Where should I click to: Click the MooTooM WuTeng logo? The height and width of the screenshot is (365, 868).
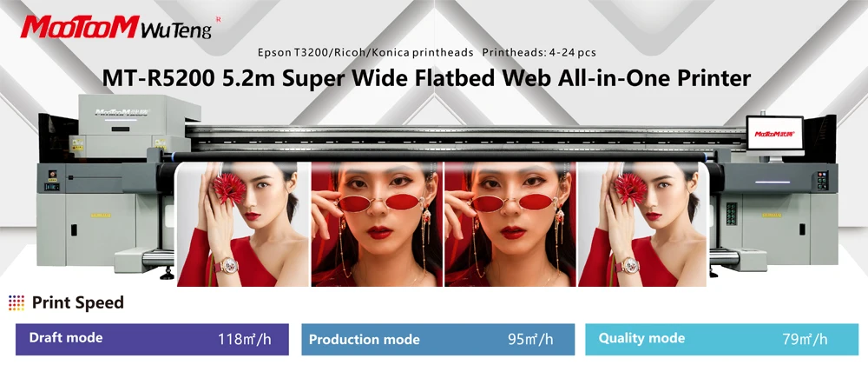(x=116, y=27)
